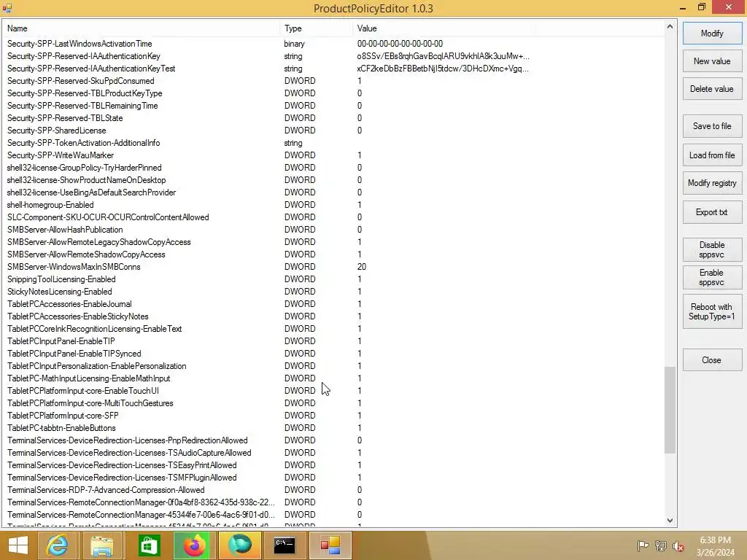Select TerminalServices PnpRedirectionAllowed row
The height and width of the screenshot is (560, 747).
(x=333, y=440)
